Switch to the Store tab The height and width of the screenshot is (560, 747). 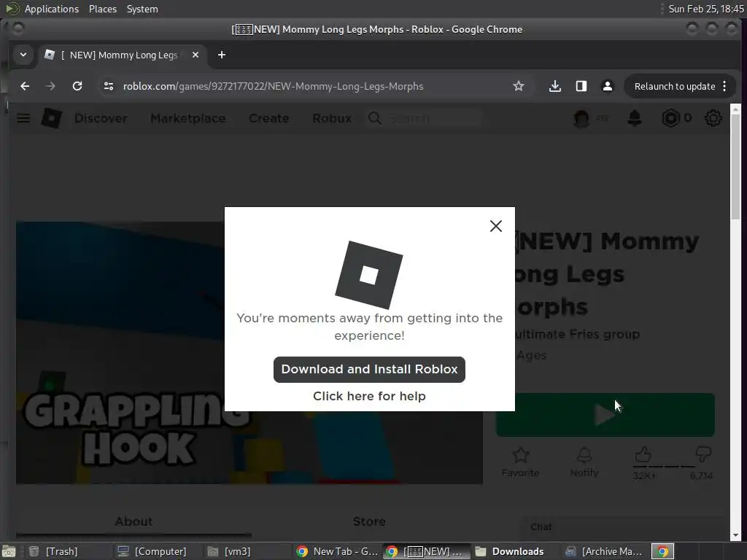click(x=369, y=521)
